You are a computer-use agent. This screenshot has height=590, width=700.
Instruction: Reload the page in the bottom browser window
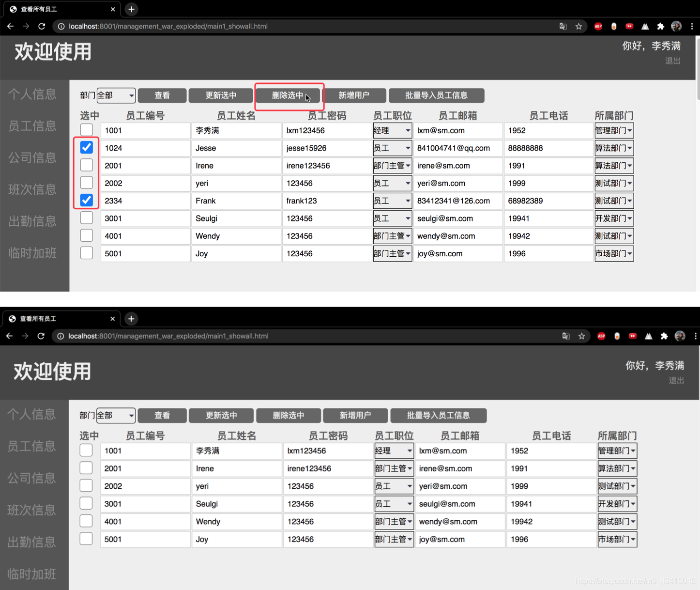(41, 336)
